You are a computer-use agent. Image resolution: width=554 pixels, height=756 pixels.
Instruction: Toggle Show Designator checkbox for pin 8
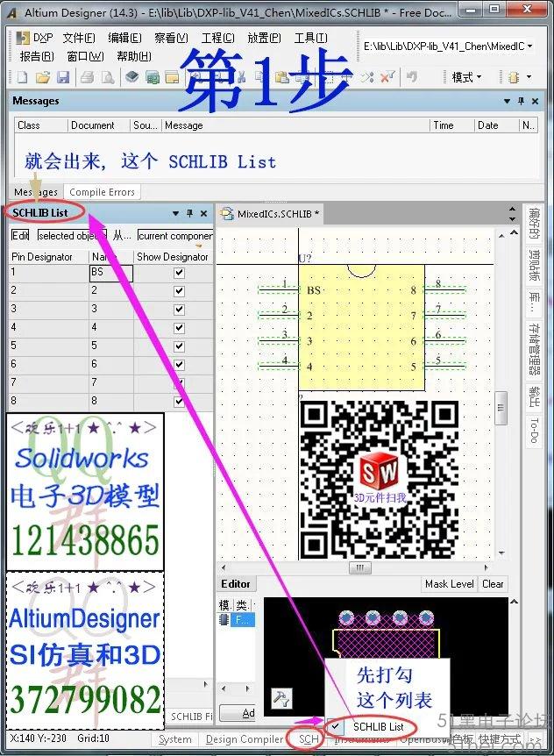[179, 401]
